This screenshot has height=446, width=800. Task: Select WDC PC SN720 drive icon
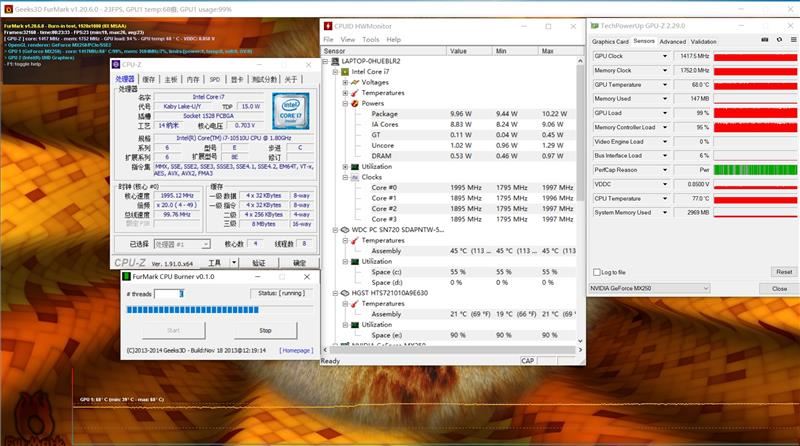345,230
